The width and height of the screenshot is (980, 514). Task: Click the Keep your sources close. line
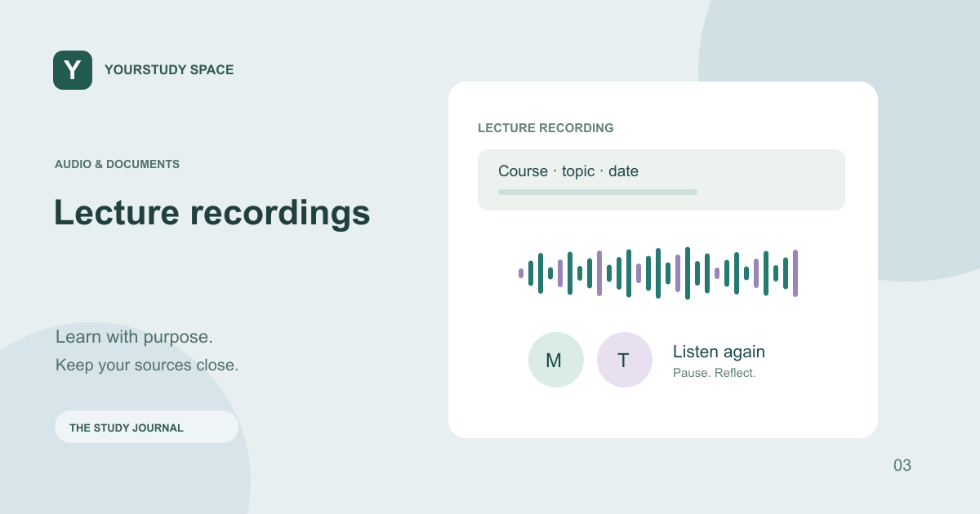(x=147, y=365)
